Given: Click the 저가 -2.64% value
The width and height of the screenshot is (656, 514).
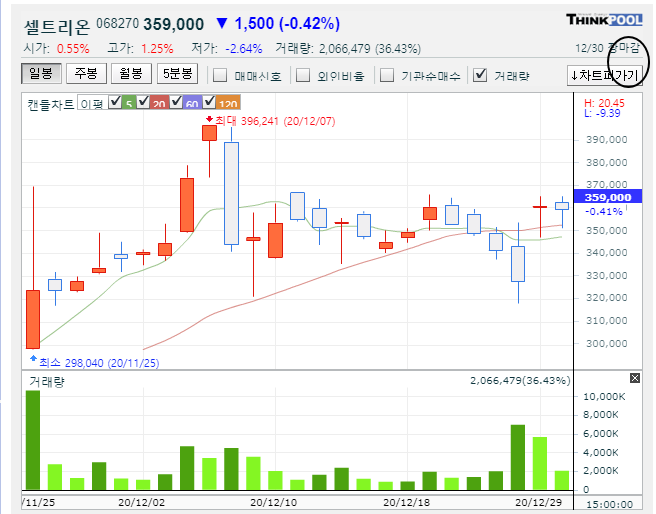Looking at the screenshot, I should (x=243, y=49).
